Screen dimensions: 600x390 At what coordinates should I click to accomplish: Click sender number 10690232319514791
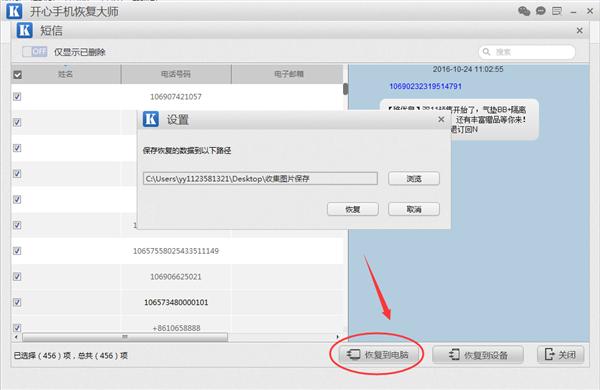click(425, 86)
